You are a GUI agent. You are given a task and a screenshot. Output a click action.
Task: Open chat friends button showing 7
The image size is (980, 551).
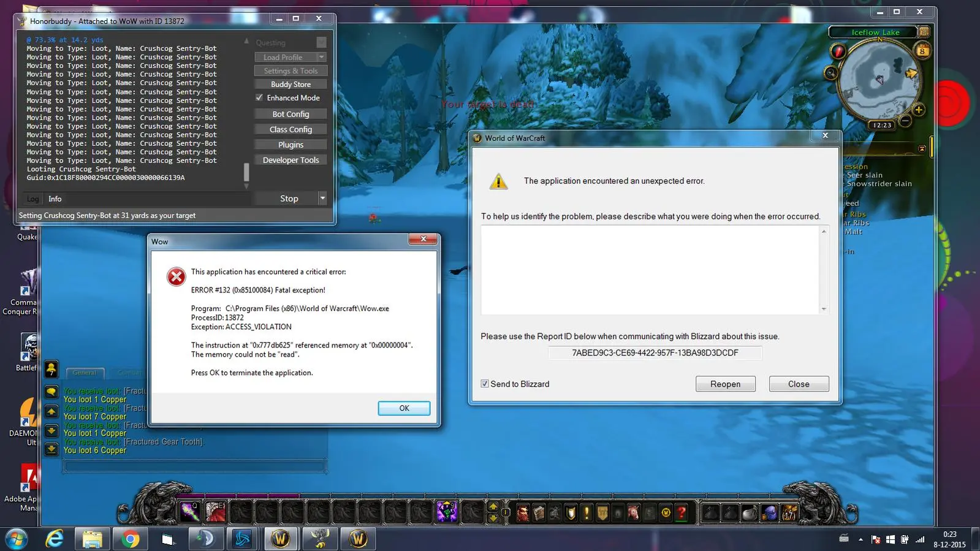[51, 369]
